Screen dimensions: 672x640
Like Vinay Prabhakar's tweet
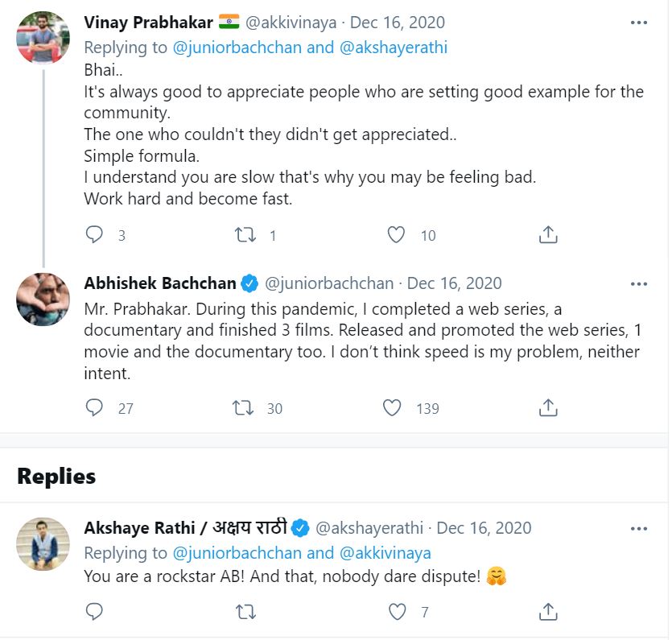click(x=396, y=234)
